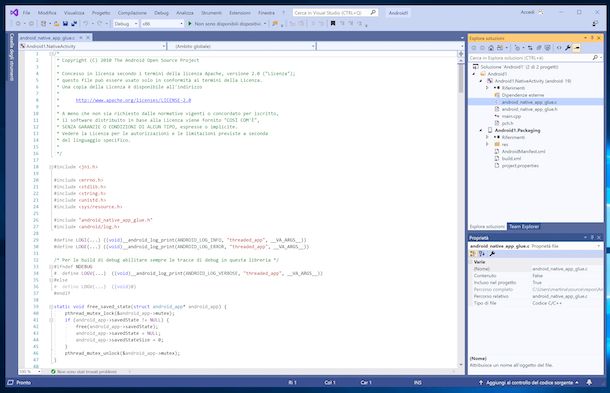Click the Cerca in Esplora soluzioni field

[x=530, y=58]
